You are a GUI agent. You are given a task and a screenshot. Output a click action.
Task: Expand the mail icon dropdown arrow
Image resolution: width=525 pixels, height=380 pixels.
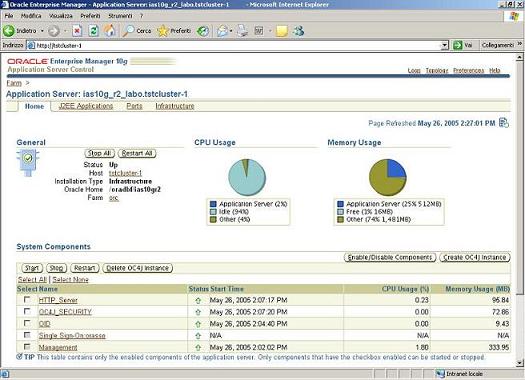(x=231, y=31)
